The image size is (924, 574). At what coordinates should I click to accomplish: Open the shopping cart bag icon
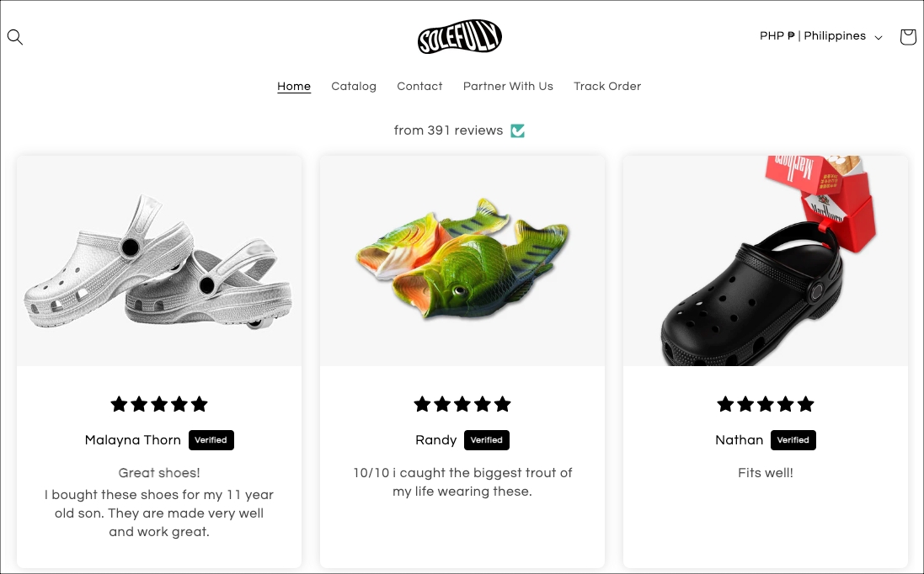pos(907,36)
